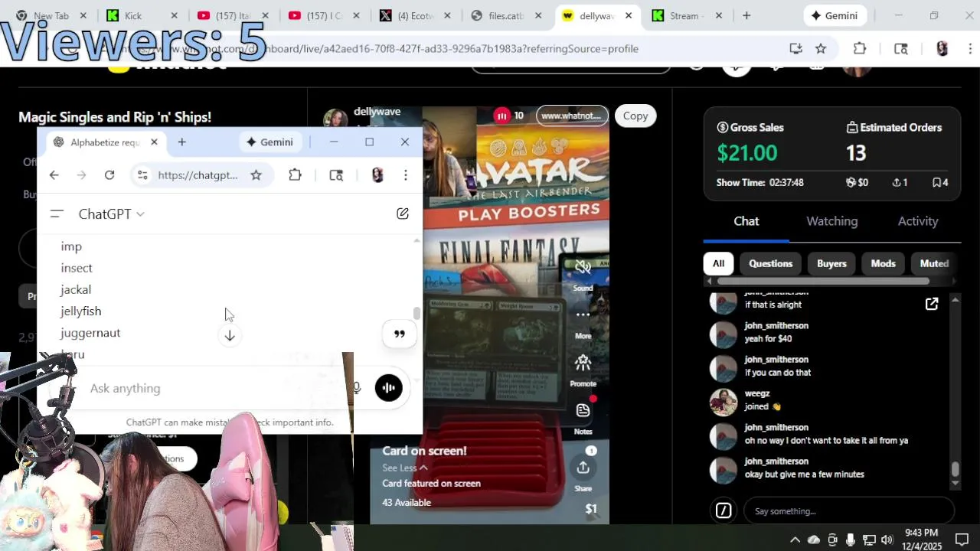
Task: Click the word "insect" in the list
Action: (x=77, y=268)
